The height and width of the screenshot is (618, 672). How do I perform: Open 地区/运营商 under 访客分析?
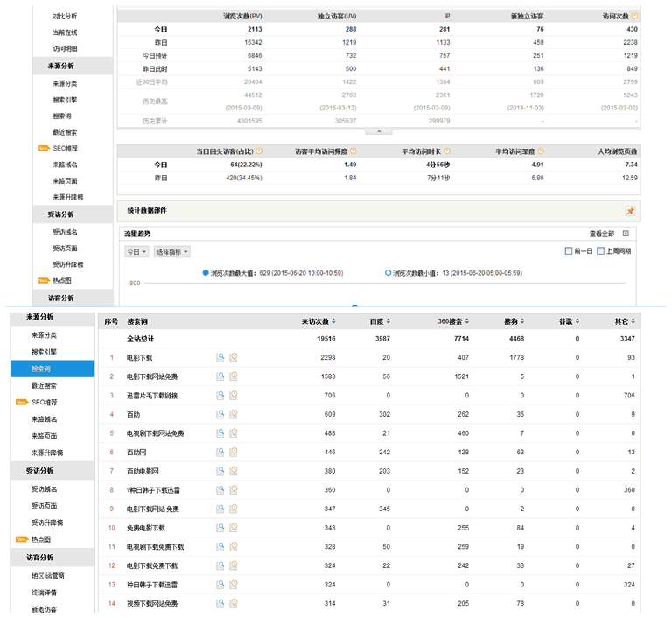coord(47,575)
